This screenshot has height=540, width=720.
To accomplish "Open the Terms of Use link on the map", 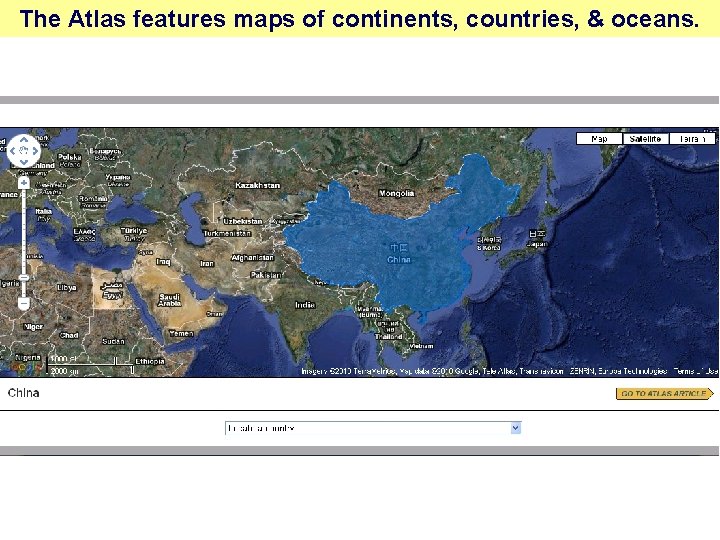I will pyautogui.click(x=696, y=371).
